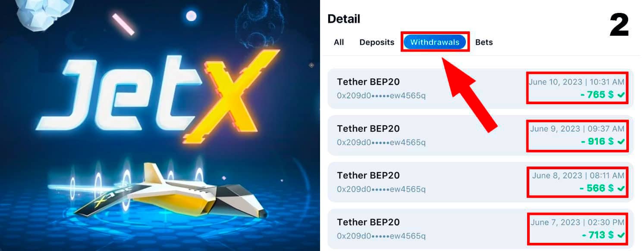Open the Bets tab

(484, 42)
